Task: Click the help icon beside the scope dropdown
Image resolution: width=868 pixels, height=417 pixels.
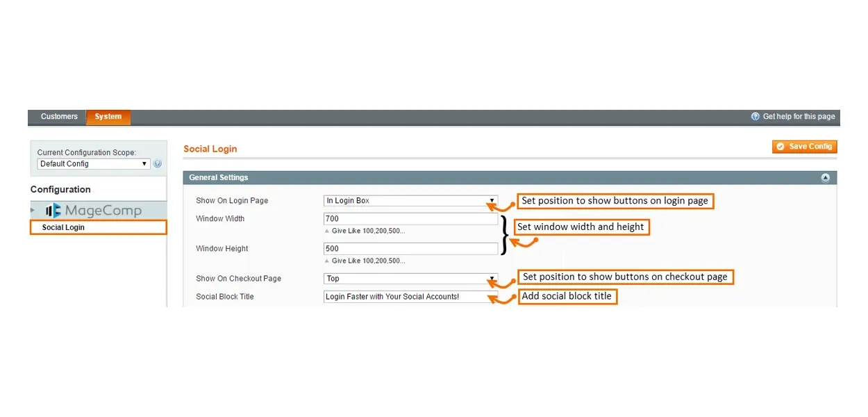Action: click(158, 164)
